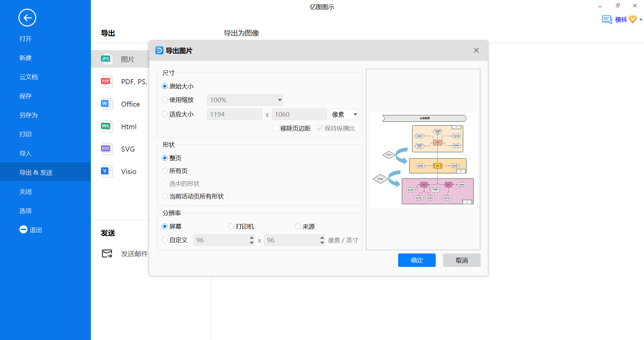Decrease vertical custom resolution value
The width and height of the screenshot is (644, 340).
click(x=322, y=243)
